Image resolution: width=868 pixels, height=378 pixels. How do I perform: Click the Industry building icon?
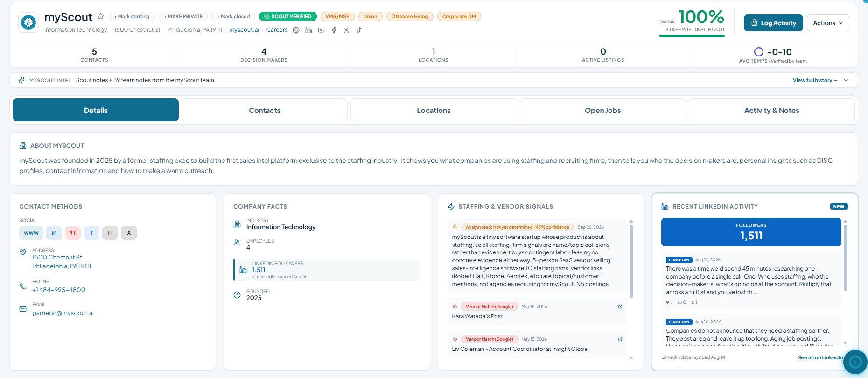point(237,224)
